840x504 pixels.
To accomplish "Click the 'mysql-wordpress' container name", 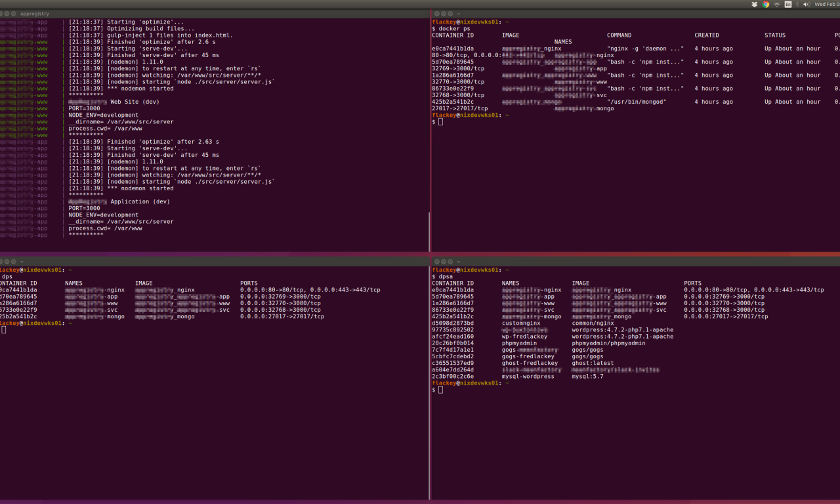I will coord(528,377).
